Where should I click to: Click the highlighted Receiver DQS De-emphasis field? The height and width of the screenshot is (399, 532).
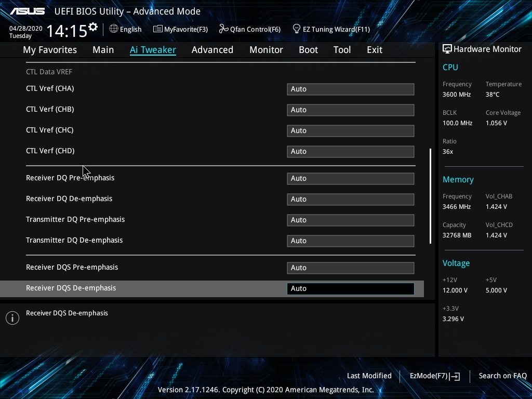(x=351, y=288)
